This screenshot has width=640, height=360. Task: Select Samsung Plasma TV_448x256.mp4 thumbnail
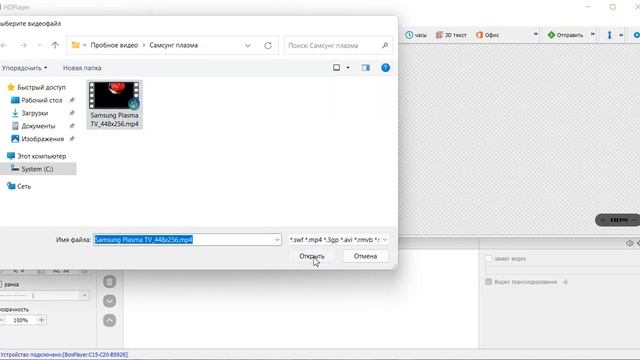[x=115, y=104]
